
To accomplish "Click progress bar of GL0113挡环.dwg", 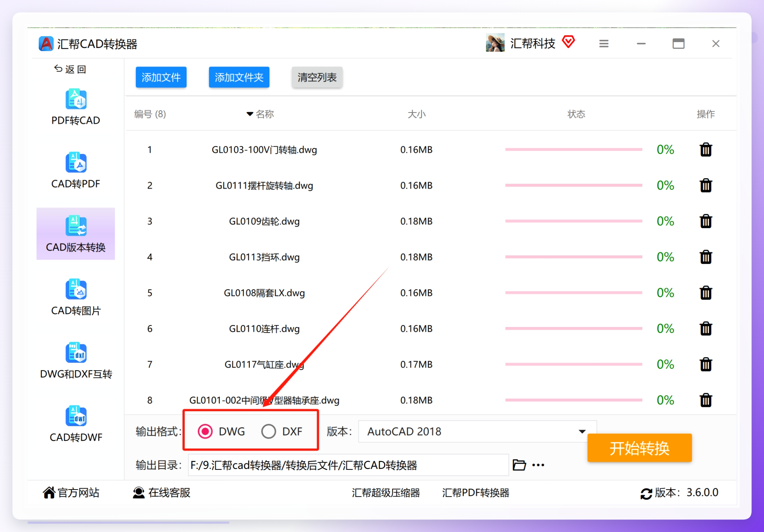I will click(x=574, y=257).
